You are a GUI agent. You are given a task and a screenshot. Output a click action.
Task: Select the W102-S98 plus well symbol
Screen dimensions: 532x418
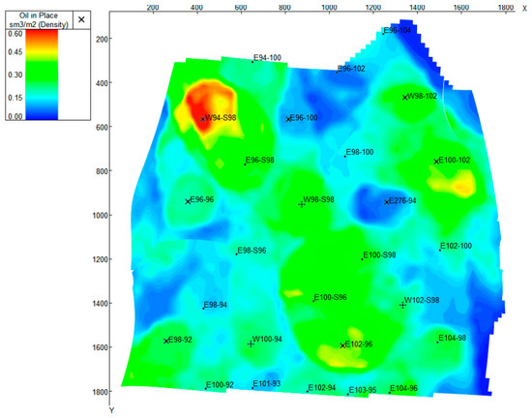click(x=402, y=305)
